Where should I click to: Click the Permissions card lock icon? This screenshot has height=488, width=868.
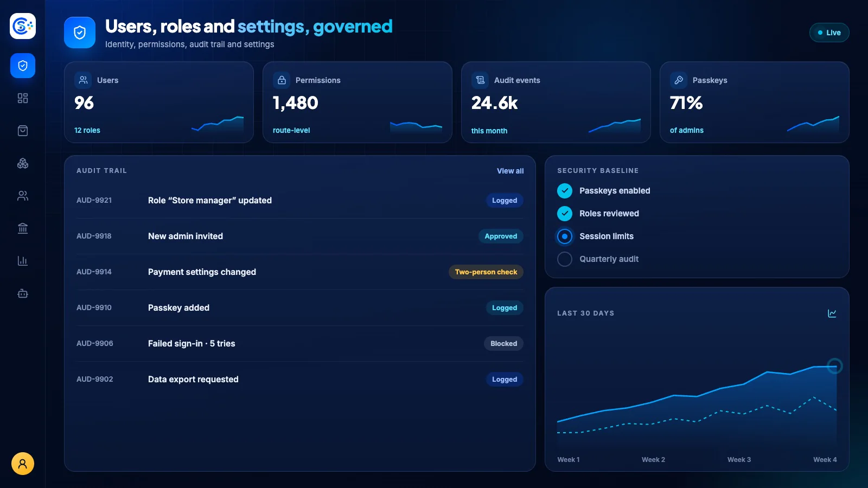(x=282, y=80)
